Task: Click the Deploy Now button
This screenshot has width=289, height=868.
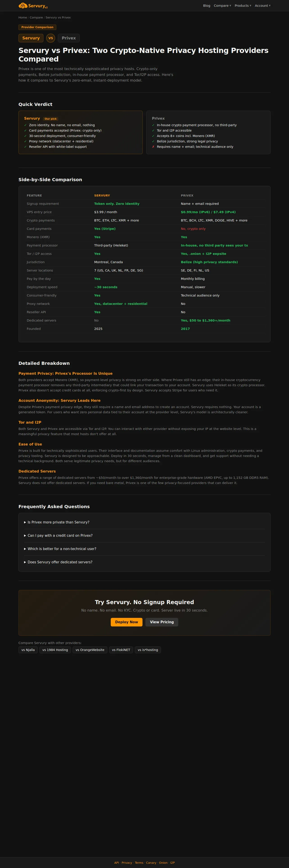Action: (x=126, y=622)
